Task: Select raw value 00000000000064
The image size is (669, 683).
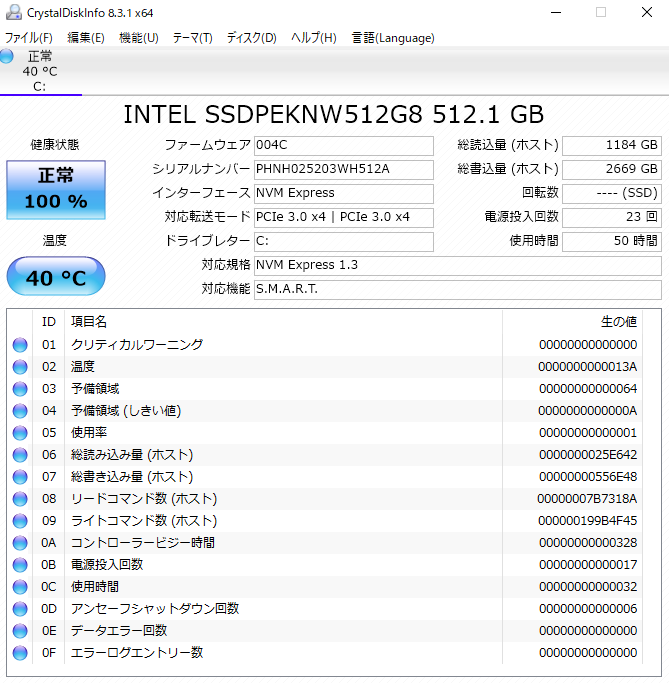Action: [x=588, y=389]
